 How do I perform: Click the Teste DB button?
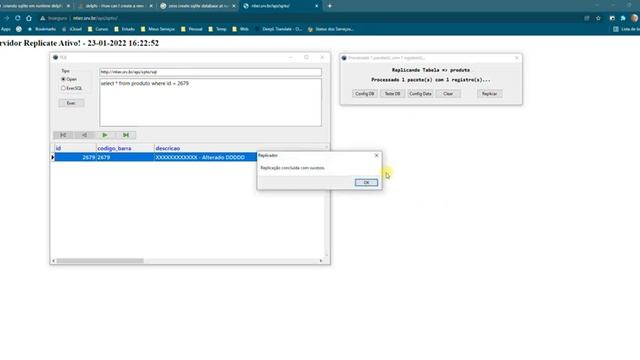pos(392,94)
